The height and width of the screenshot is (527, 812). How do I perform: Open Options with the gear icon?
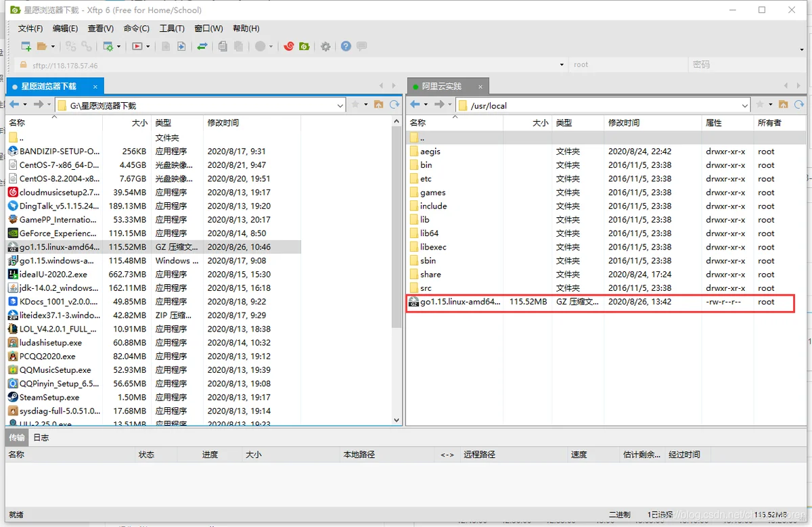point(325,46)
